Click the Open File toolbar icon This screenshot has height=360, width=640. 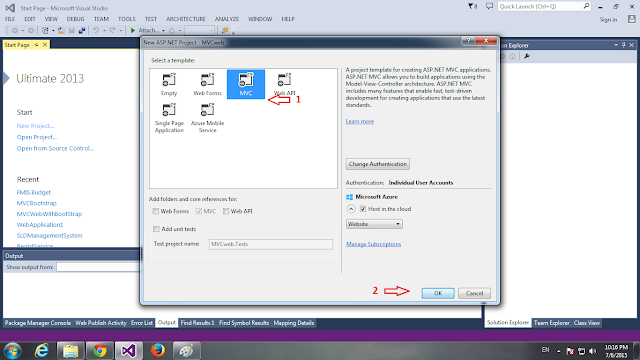(61, 31)
